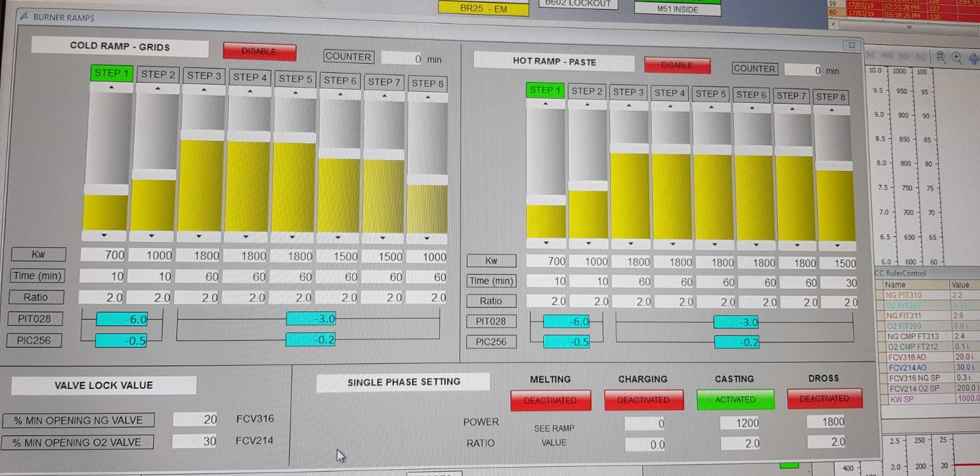Select STEP 1 in Hot Ramp - Paste
The height and width of the screenshot is (476, 980).
point(545,90)
